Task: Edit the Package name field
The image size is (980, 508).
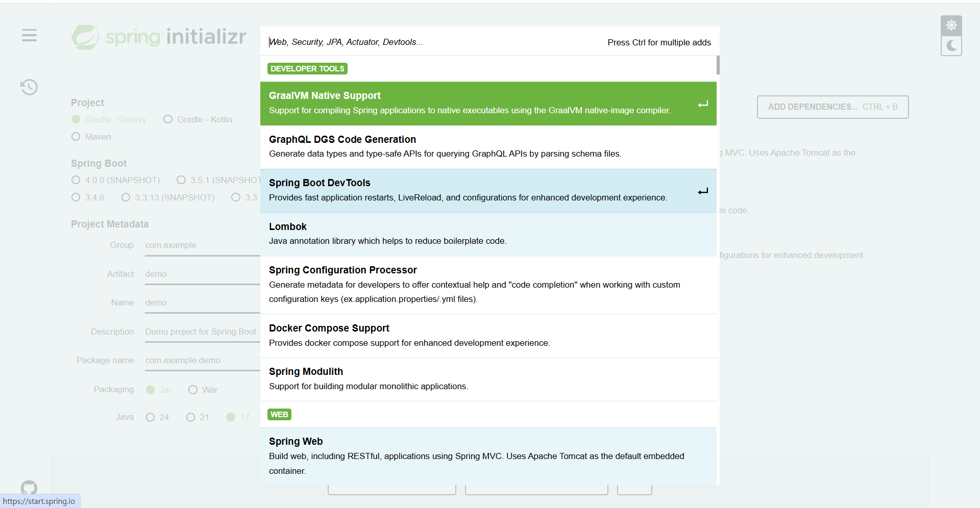Action: click(x=203, y=361)
